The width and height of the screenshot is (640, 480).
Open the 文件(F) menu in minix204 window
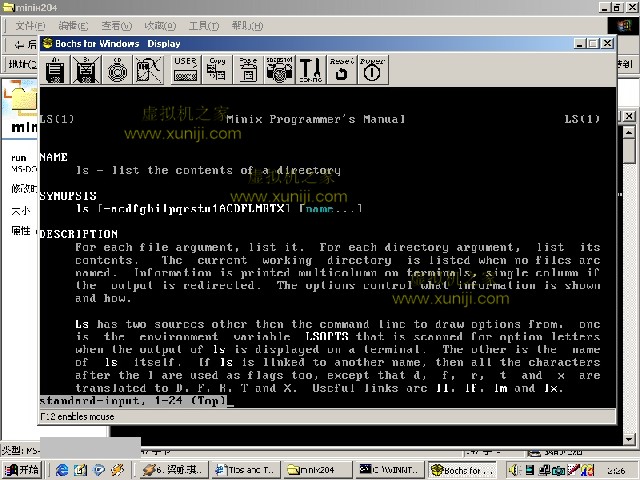pyautogui.click(x=30, y=26)
